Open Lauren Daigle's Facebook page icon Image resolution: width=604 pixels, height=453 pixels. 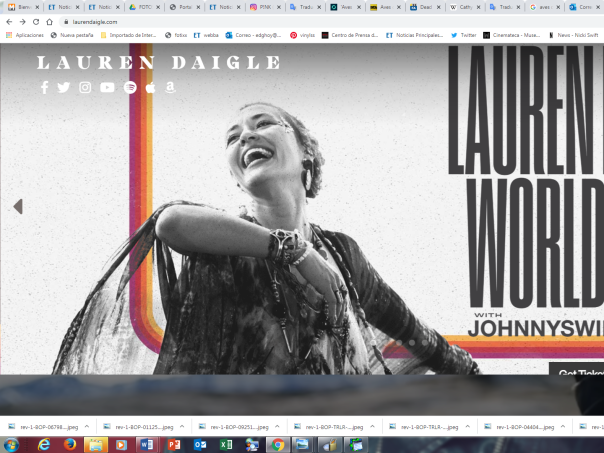tap(44, 88)
